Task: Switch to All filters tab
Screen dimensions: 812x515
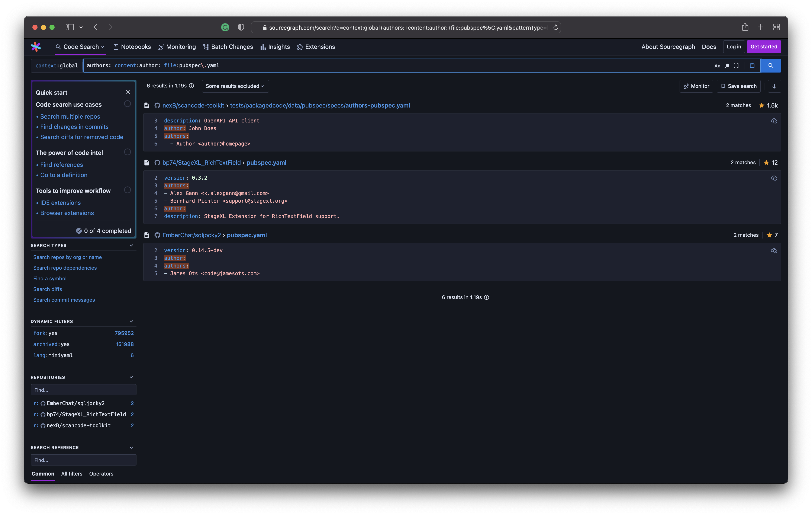Action: click(72, 474)
